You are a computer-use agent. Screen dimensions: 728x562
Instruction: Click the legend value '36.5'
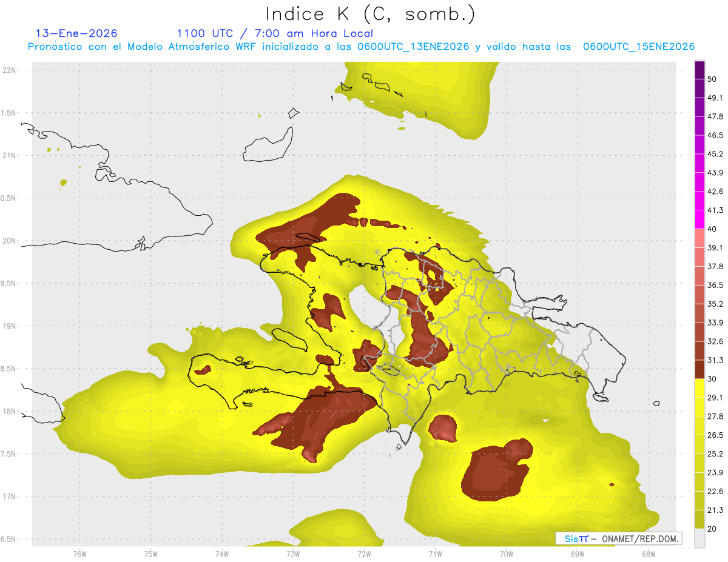click(715, 285)
